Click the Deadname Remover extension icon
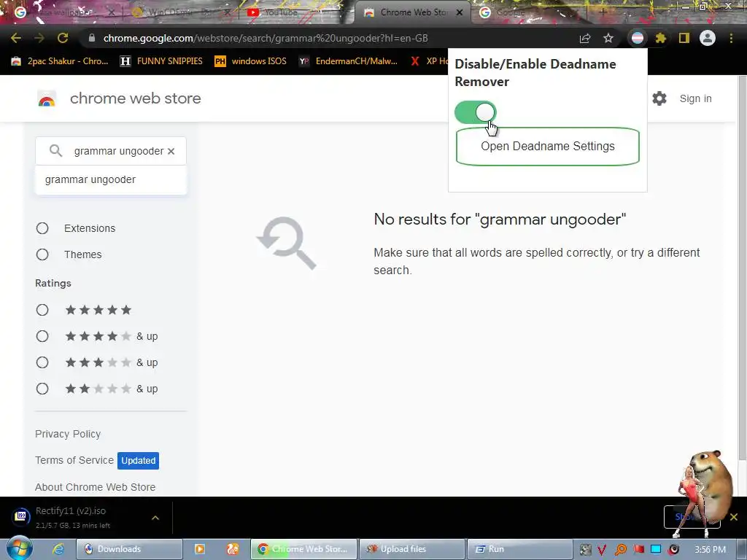The height and width of the screenshot is (560, 747). click(638, 38)
